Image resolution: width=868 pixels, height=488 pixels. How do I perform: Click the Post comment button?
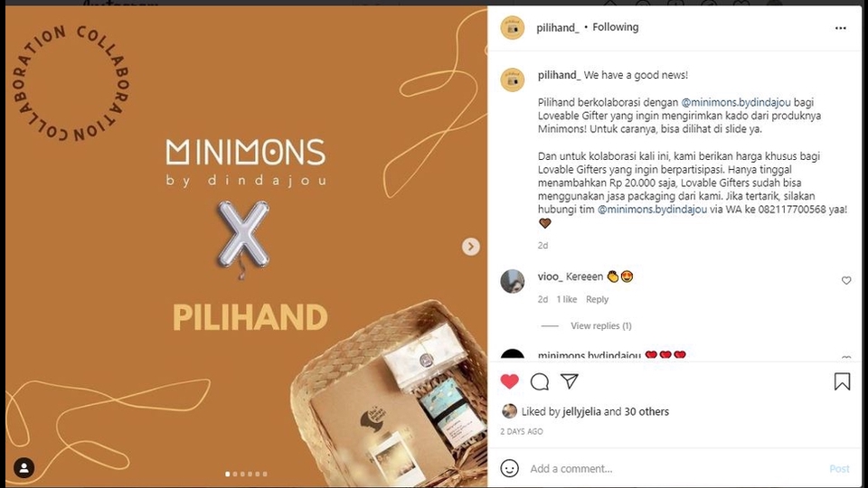pos(839,469)
